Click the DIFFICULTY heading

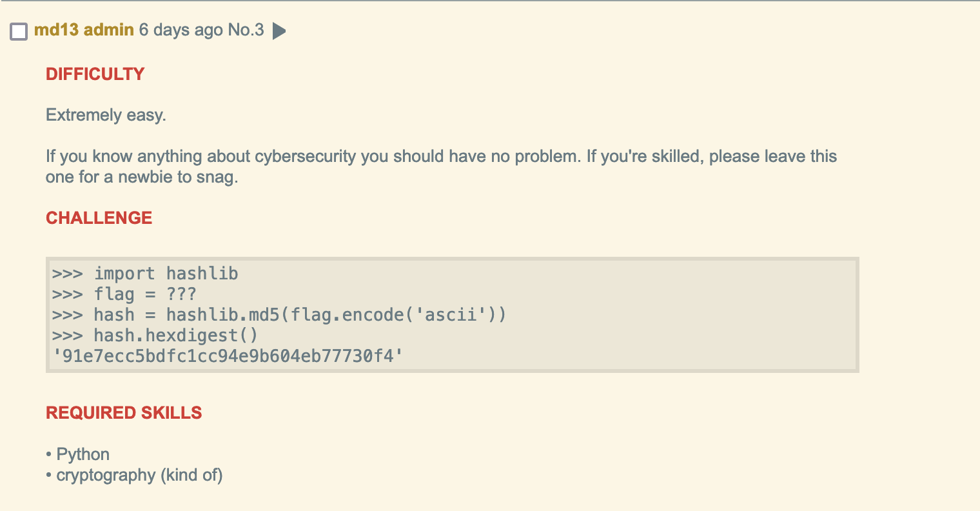(x=95, y=74)
